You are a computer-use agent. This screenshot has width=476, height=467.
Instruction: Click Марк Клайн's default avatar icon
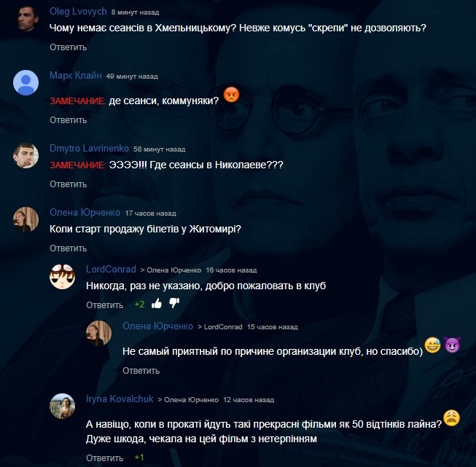26,82
